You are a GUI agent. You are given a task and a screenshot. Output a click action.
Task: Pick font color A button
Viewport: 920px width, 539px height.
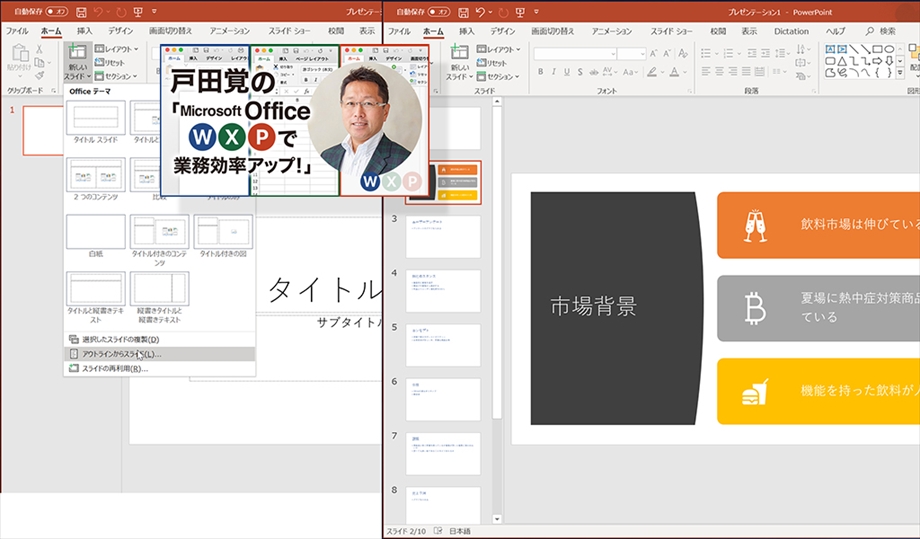pos(675,72)
